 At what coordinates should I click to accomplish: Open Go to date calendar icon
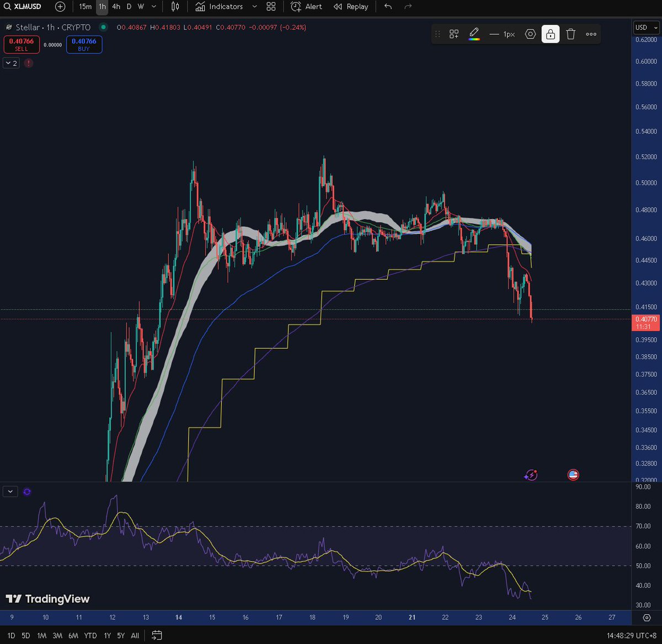pos(157,635)
